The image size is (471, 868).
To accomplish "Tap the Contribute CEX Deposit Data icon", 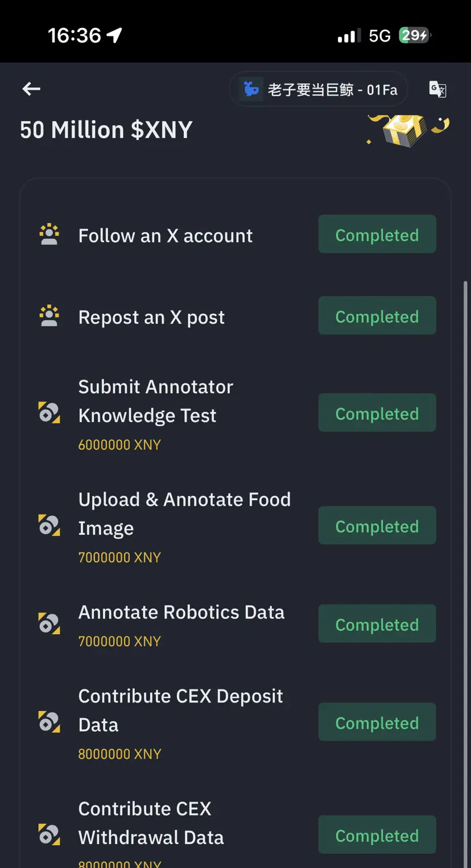I will 49,722.
